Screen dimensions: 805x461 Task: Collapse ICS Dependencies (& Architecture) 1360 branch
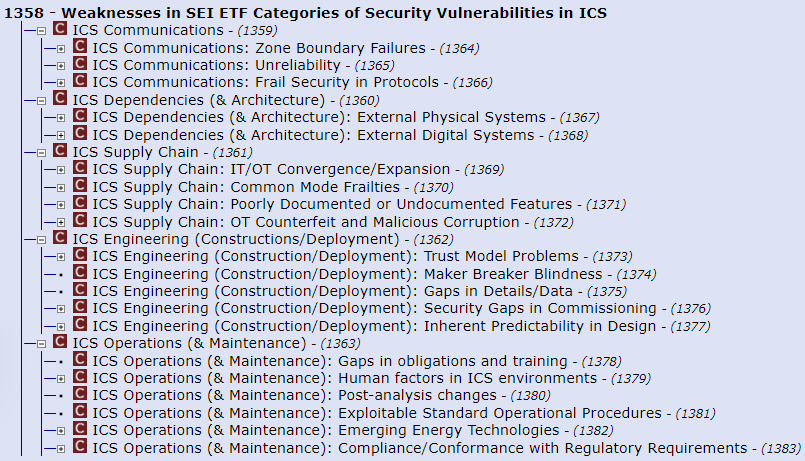click(x=41, y=100)
